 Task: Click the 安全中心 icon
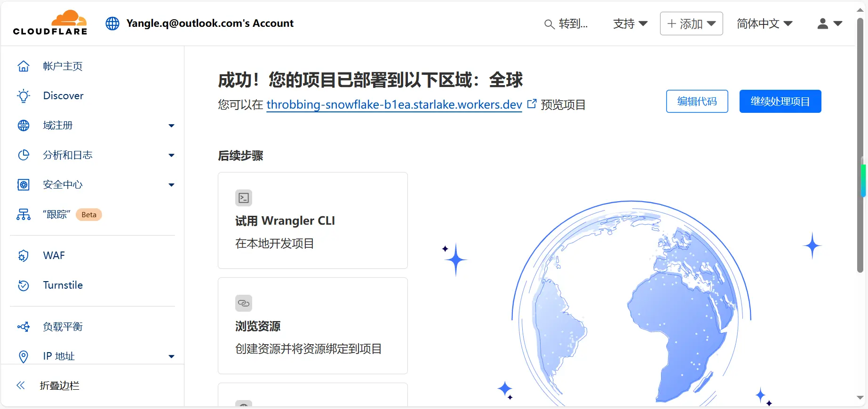tap(24, 185)
